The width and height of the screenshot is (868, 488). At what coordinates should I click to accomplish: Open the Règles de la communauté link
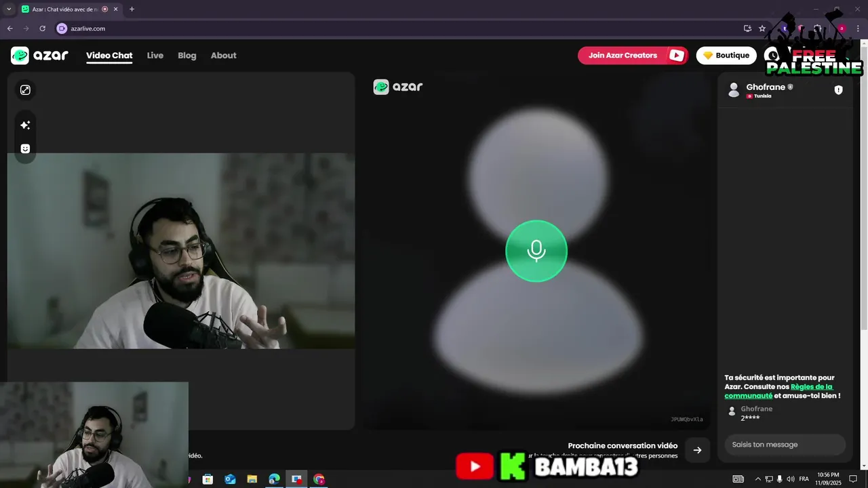(778, 391)
